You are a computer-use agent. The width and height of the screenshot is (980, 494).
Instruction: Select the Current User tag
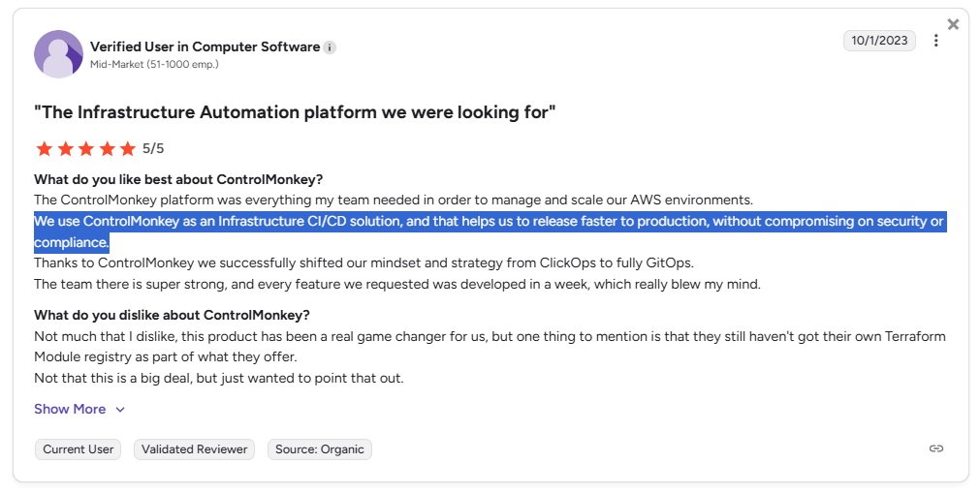click(x=78, y=449)
